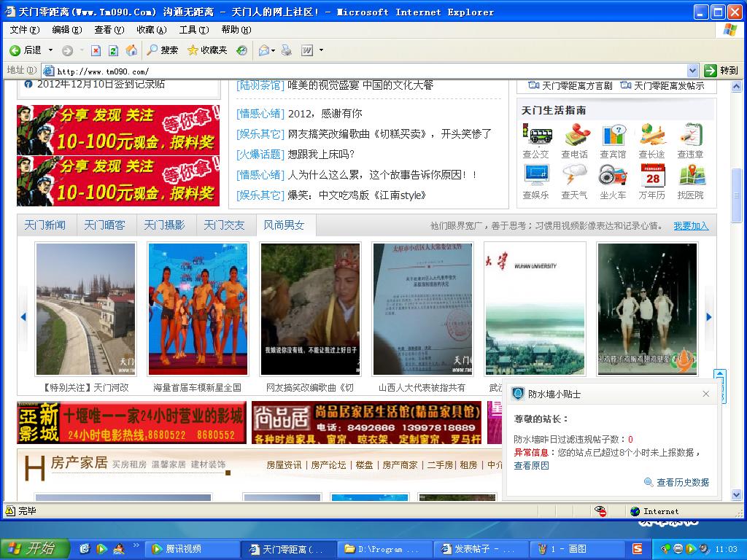Open the 查天气 weather icon

[x=574, y=176]
